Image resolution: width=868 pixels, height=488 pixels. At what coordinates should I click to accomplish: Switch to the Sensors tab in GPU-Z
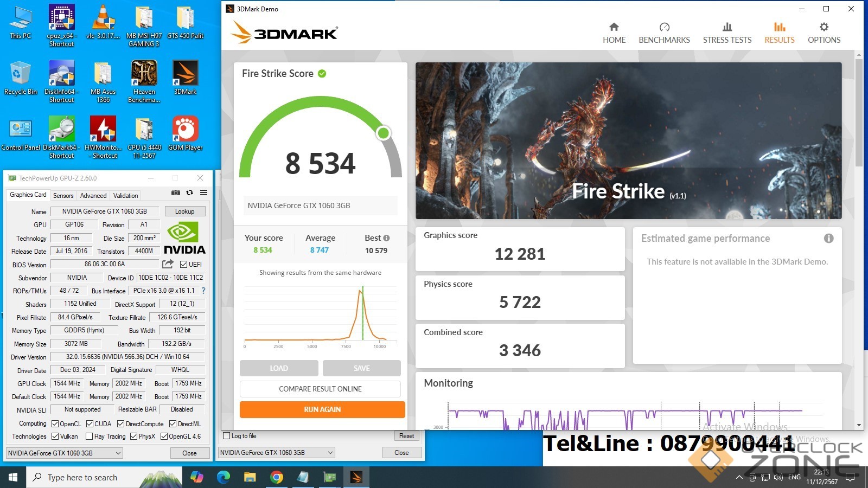point(63,195)
